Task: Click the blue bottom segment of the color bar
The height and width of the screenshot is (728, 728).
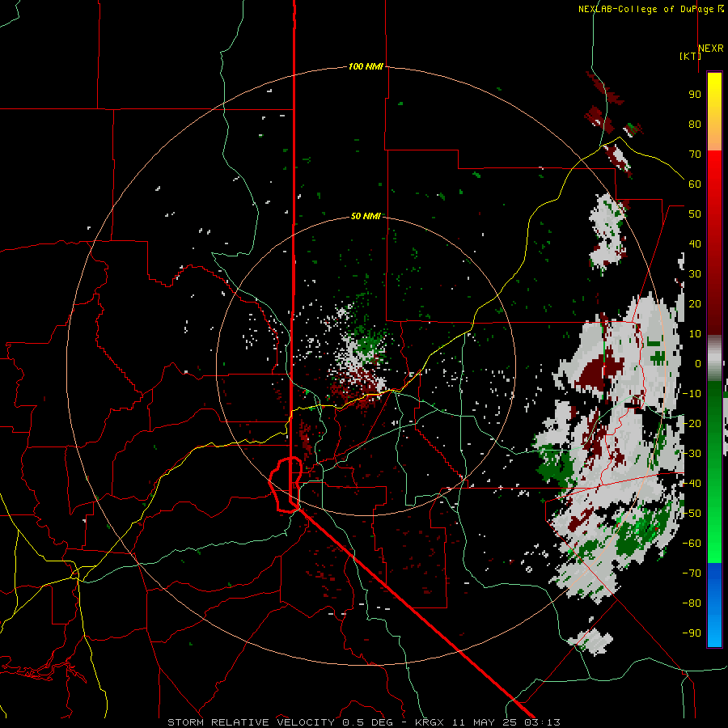Action: (x=714, y=605)
